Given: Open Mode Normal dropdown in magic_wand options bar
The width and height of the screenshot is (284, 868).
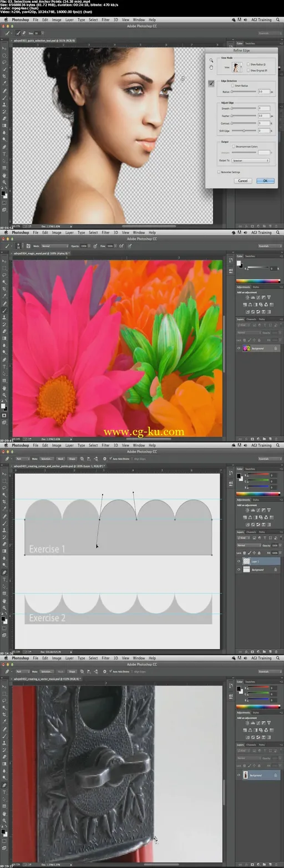Looking at the screenshot, I should (54, 246).
